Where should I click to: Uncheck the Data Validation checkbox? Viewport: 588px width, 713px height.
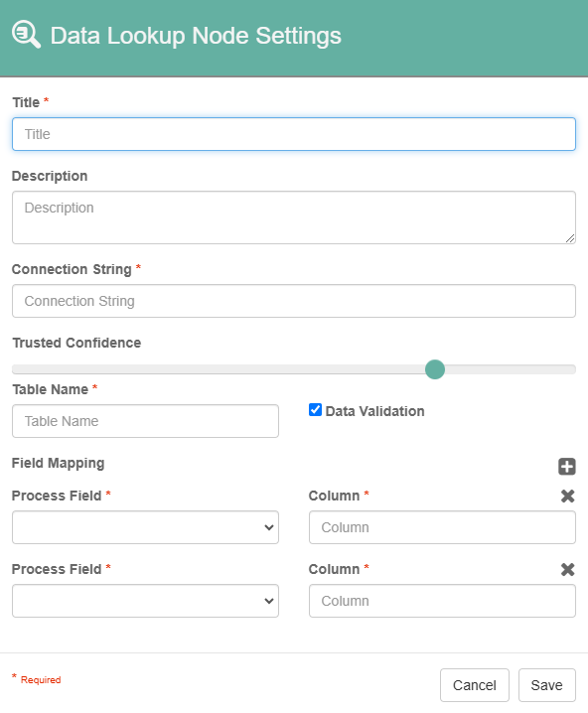(315, 410)
